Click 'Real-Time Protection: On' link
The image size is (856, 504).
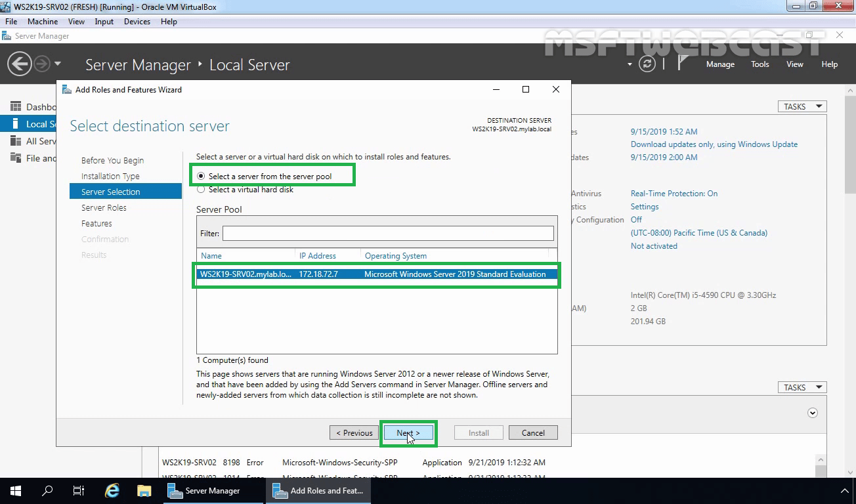(674, 194)
